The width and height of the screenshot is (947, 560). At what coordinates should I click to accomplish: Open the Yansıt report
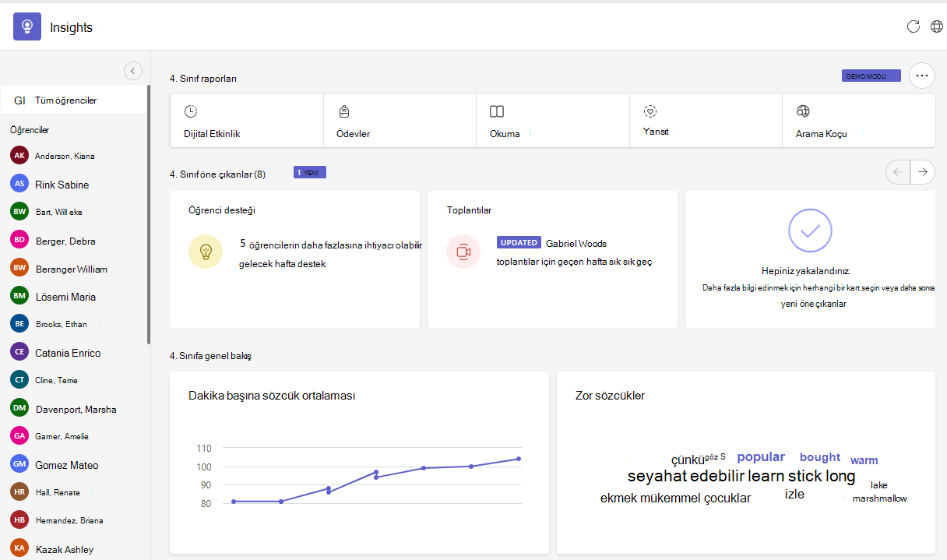(706, 121)
